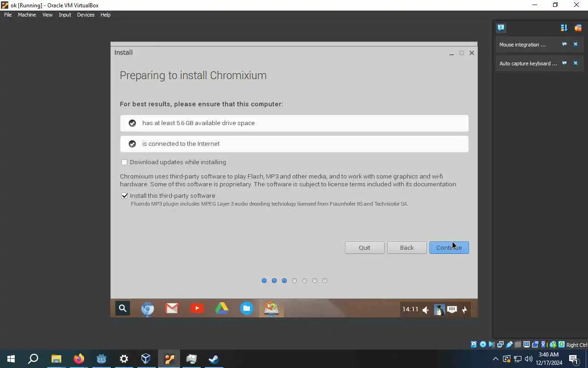This screenshot has height=368, width=588.
Task: Show hidden icons in the Windows tray
Action: pyautogui.click(x=495, y=359)
